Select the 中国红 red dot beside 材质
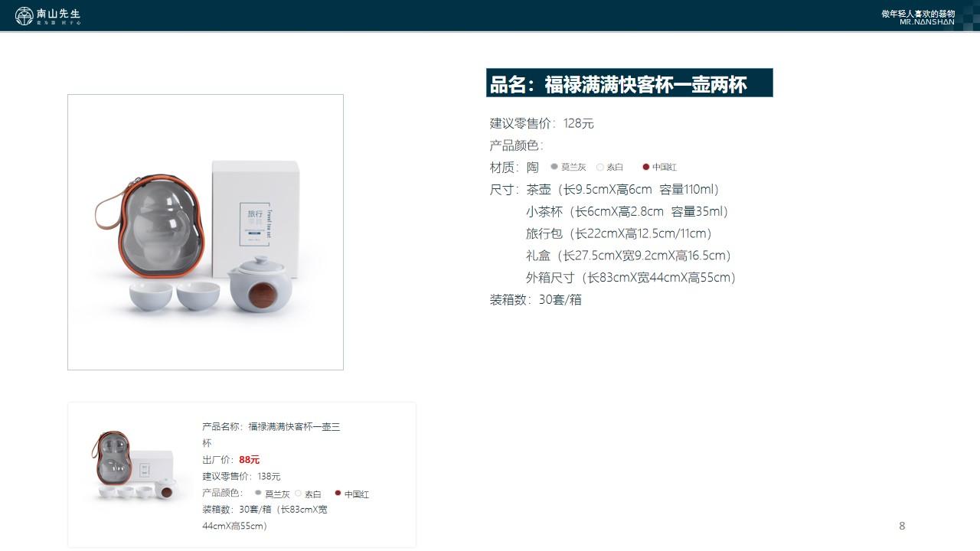 645,167
